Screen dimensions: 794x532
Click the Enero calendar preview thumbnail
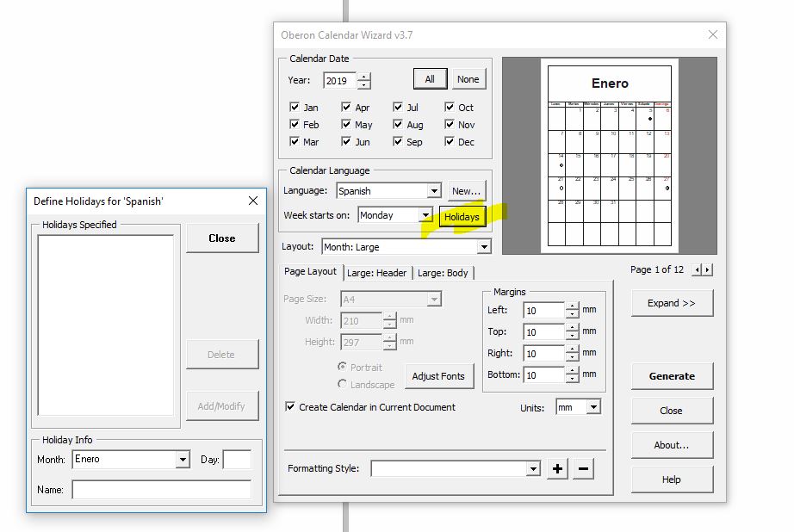point(610,156)
